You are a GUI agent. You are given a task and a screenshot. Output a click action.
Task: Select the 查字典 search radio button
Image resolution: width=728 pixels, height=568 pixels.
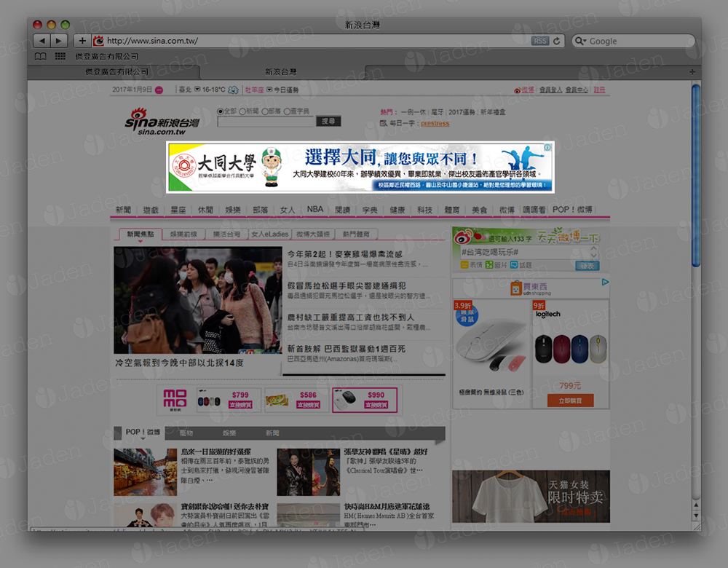(x=287, y=111)
